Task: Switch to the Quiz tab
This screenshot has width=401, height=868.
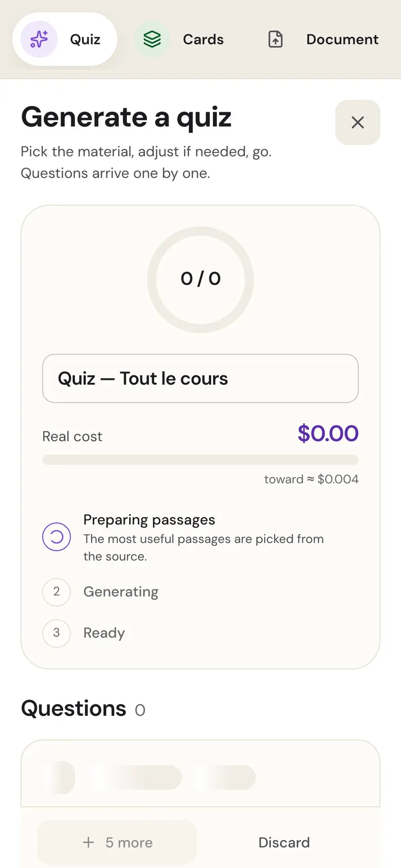Action: pyautogui.click(x=65, y=39)
